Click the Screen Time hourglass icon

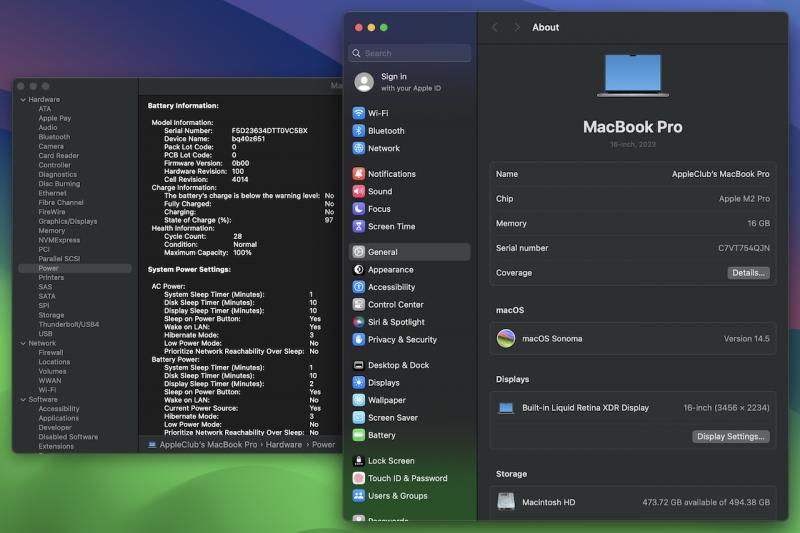tap(358, 226)
